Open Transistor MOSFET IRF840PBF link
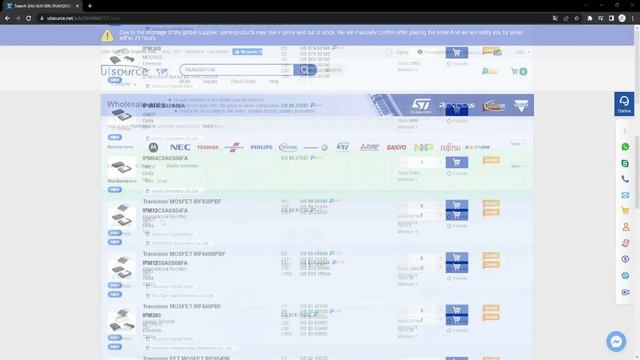640x360 pixels. [182, 306]
